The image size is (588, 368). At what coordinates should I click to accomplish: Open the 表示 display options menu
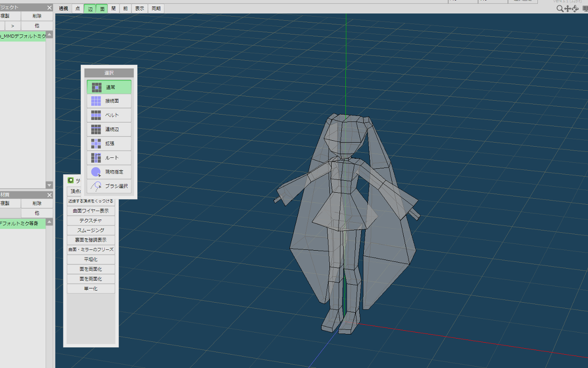tap(140, 8)
